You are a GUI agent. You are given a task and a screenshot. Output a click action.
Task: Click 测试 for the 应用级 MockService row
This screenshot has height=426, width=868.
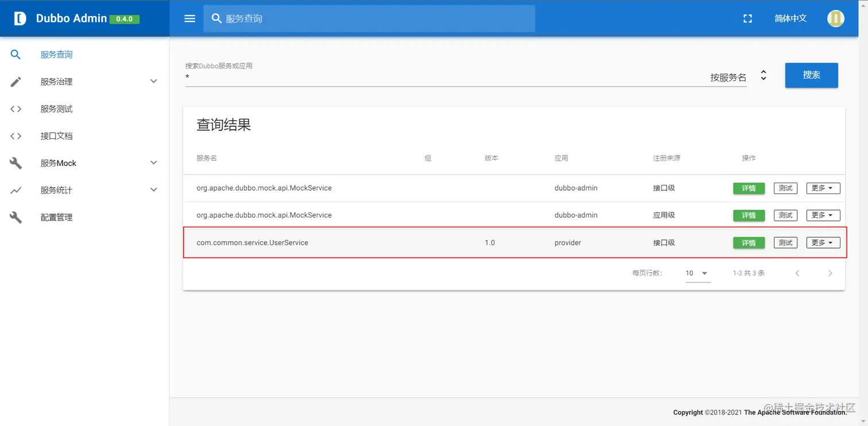(x=785, y=215)
